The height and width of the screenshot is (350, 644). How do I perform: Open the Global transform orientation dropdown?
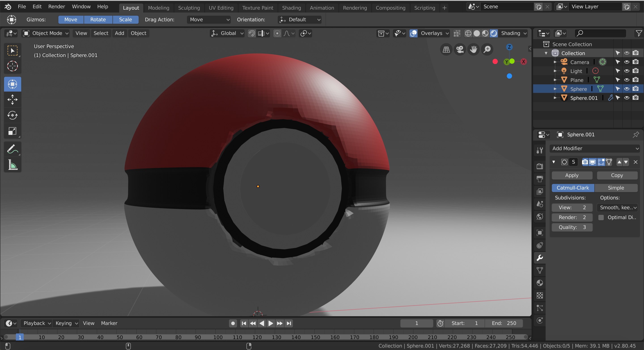point(227,33)
